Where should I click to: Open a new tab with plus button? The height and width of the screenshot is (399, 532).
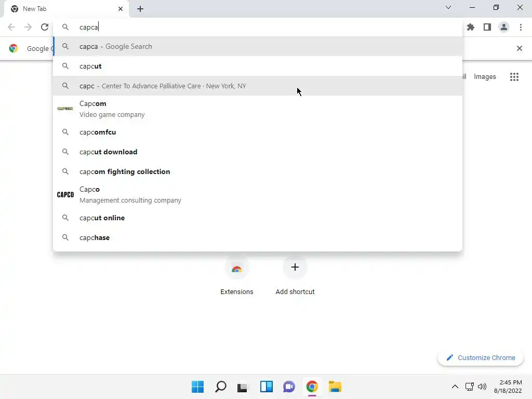click(140, 9)
